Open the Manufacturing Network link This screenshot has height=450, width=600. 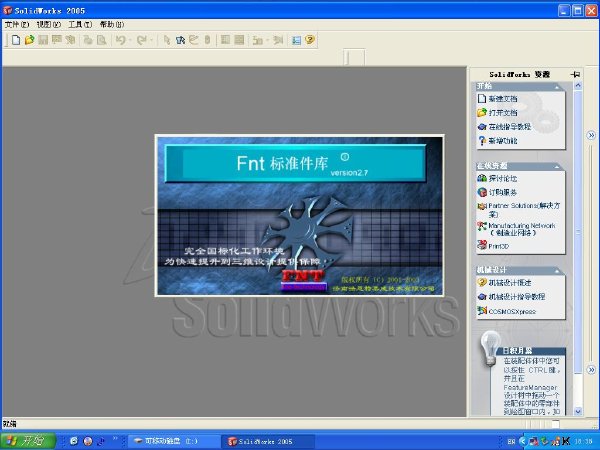point(522,229)
